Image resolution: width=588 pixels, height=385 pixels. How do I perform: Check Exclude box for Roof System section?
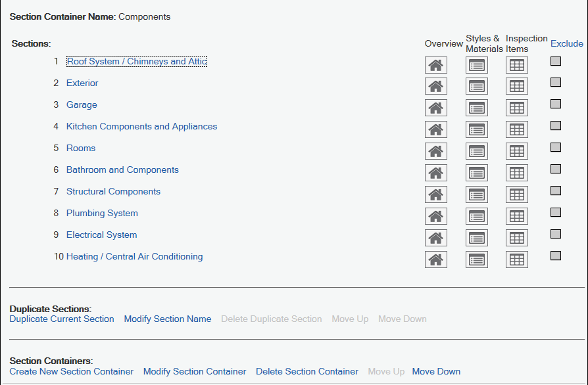(x=556, y=61)
